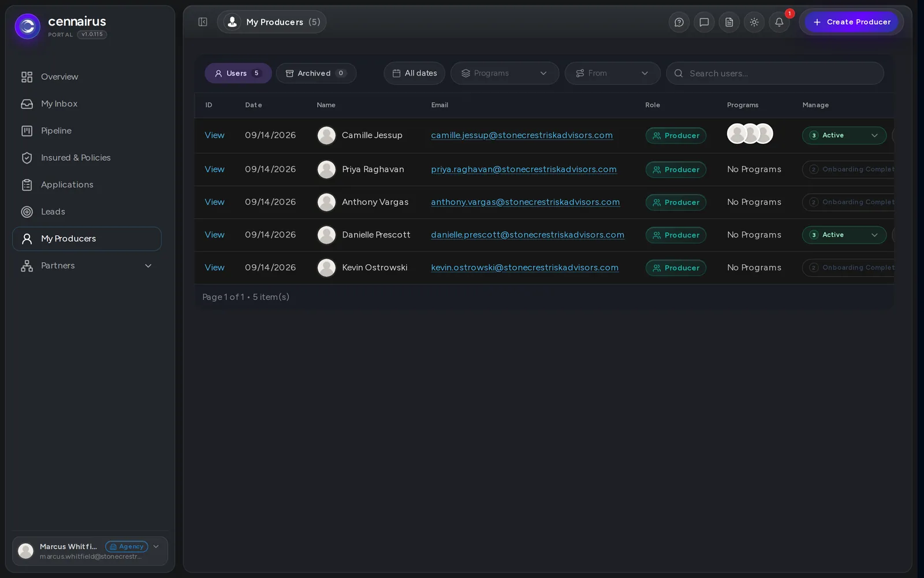Click Danielle Prescott's avatar
The width and height of the screenshot is (924, 578).
[x=326, y=235]
